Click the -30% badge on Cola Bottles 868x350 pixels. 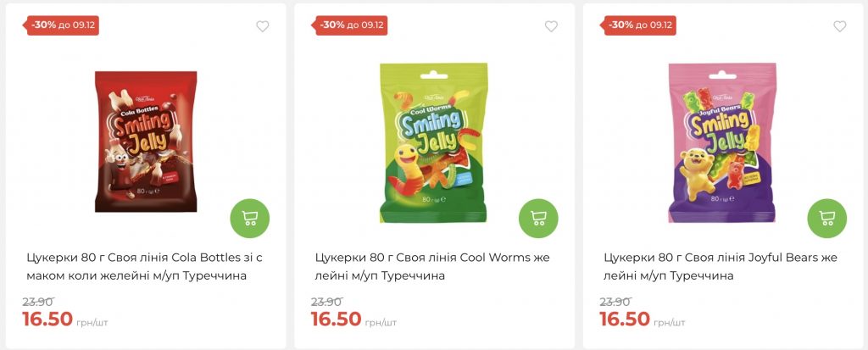(64, 25)
